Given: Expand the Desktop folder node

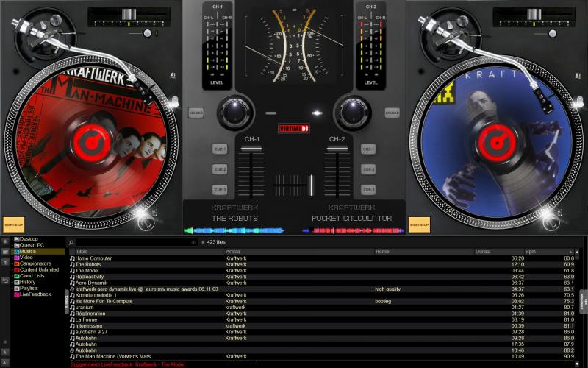Looking at the screenshot, I should click(12, 239).
